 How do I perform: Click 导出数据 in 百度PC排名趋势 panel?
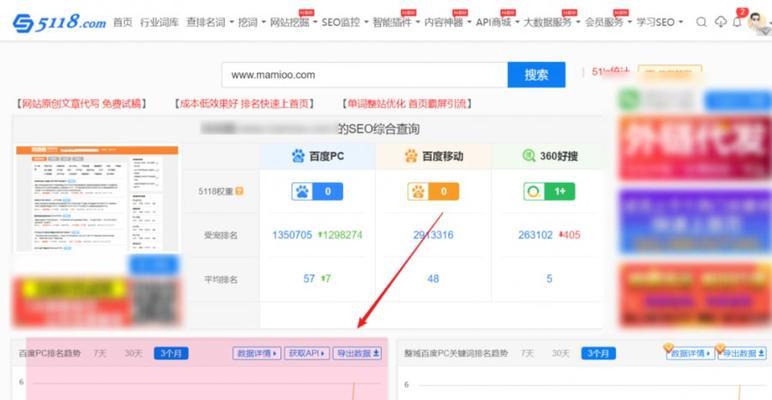tap(357, 353)
